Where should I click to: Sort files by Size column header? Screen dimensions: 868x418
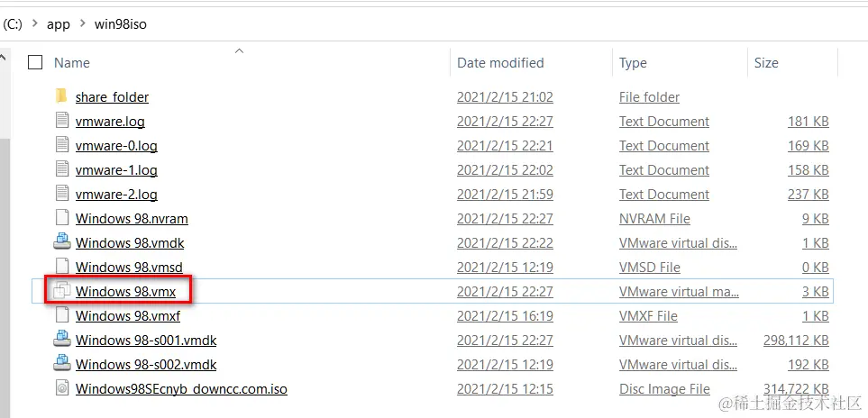pyautogui.click(x=766, y=63)
